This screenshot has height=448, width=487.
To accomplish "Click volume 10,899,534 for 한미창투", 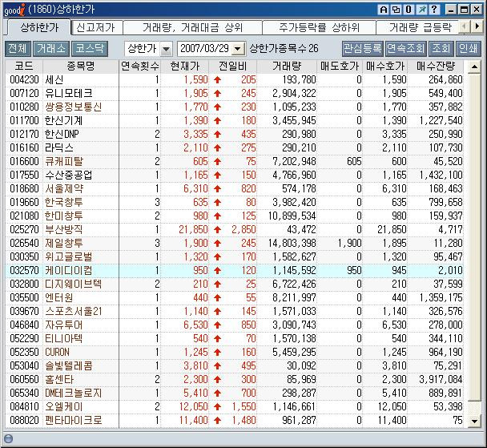I will [x=292, y=216].
